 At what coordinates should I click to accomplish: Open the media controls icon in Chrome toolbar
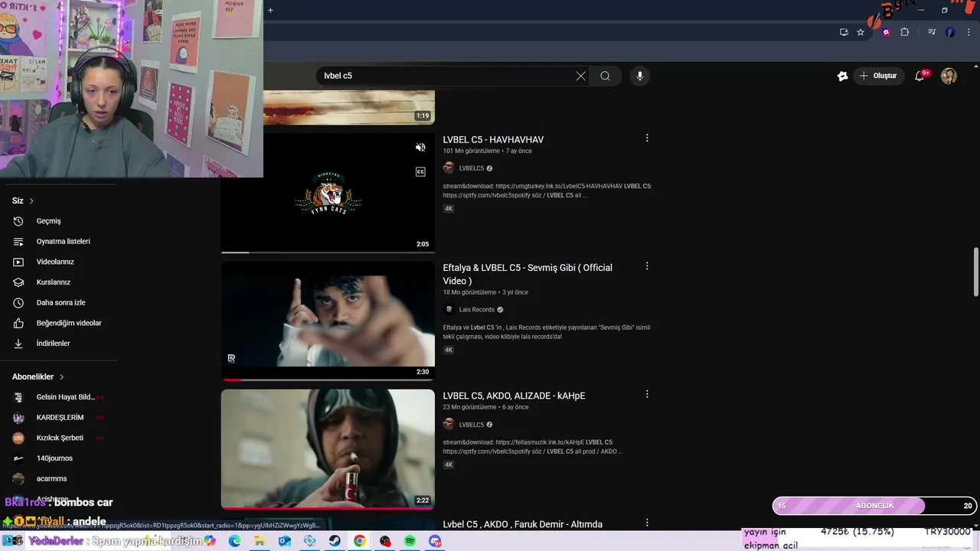point(932,32)
